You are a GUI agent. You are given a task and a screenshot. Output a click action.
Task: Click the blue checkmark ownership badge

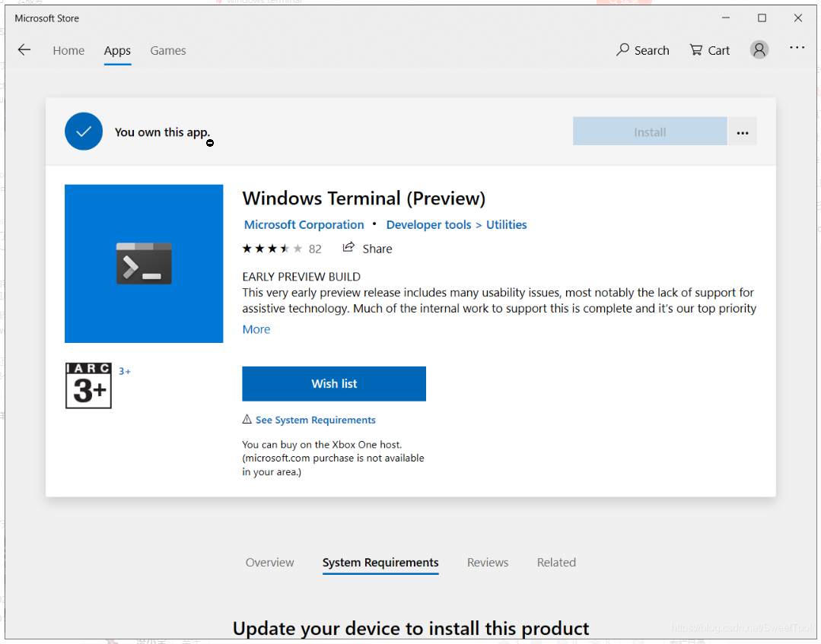[84, 131]
